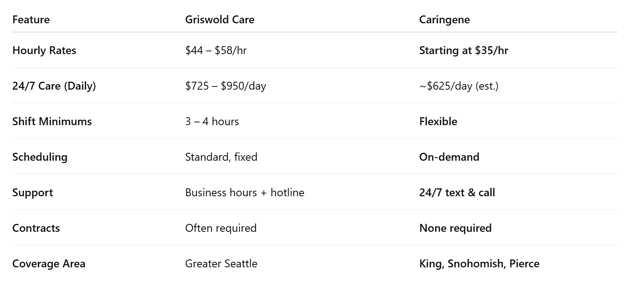
Task: Select the Contracts row label
Action: tap(36, 228)
